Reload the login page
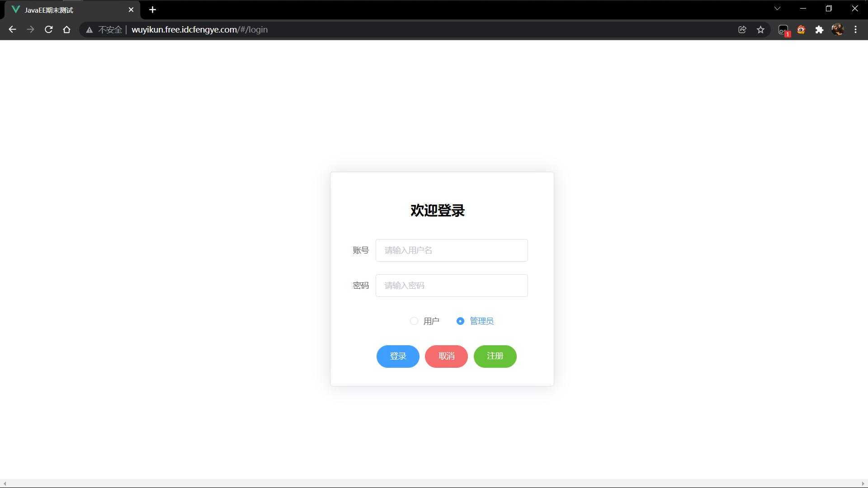The height and width of the screenshot is (488, 868). point(48,30)
